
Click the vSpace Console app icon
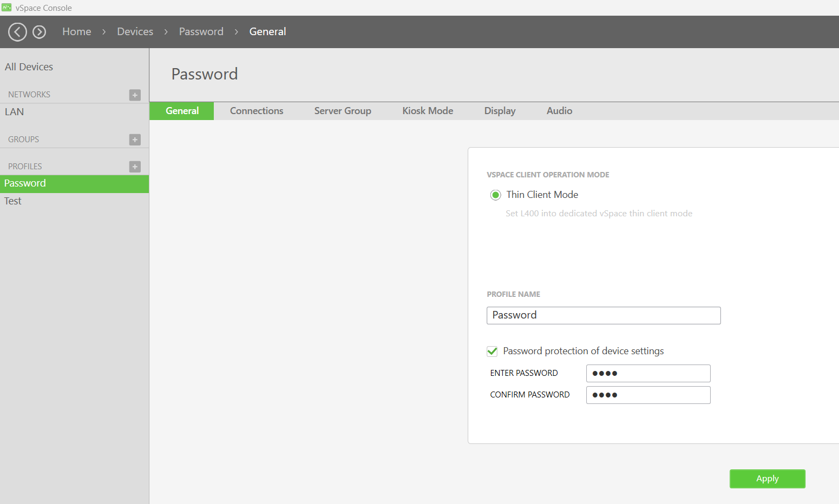click(x=6, y=8)
